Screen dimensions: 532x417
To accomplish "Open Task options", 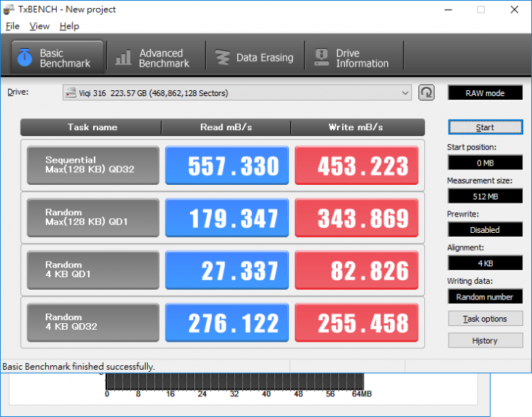I will click(485, 319).
